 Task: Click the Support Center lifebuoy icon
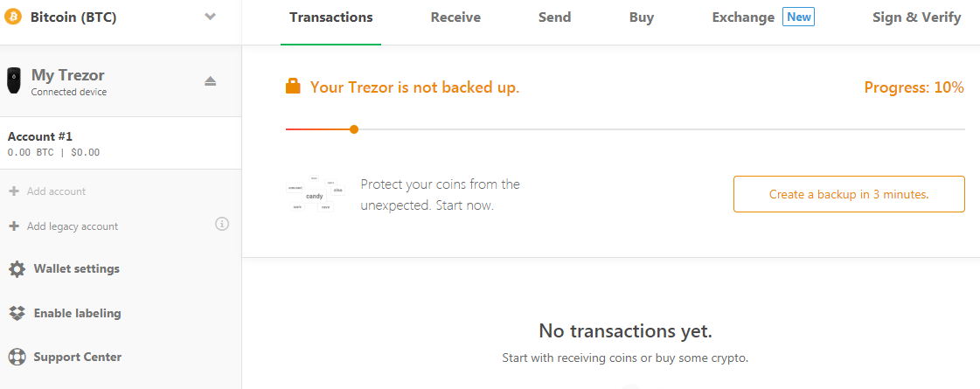(x=17, y=357)
